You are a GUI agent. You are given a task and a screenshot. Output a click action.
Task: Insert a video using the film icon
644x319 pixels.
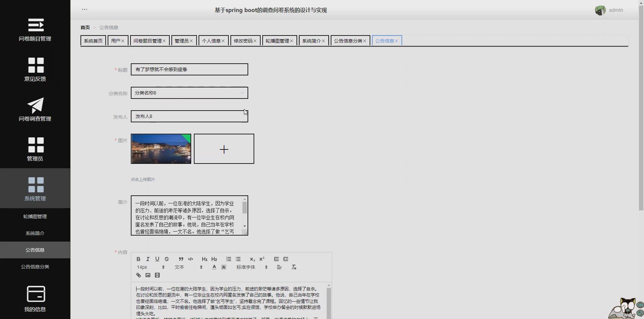tap(157, 275)
